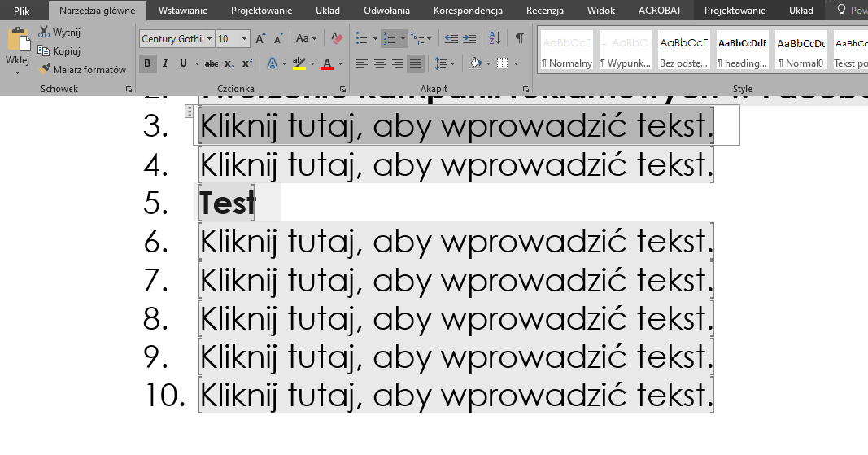Toggle strikethrough formatting

pos(211,63)
